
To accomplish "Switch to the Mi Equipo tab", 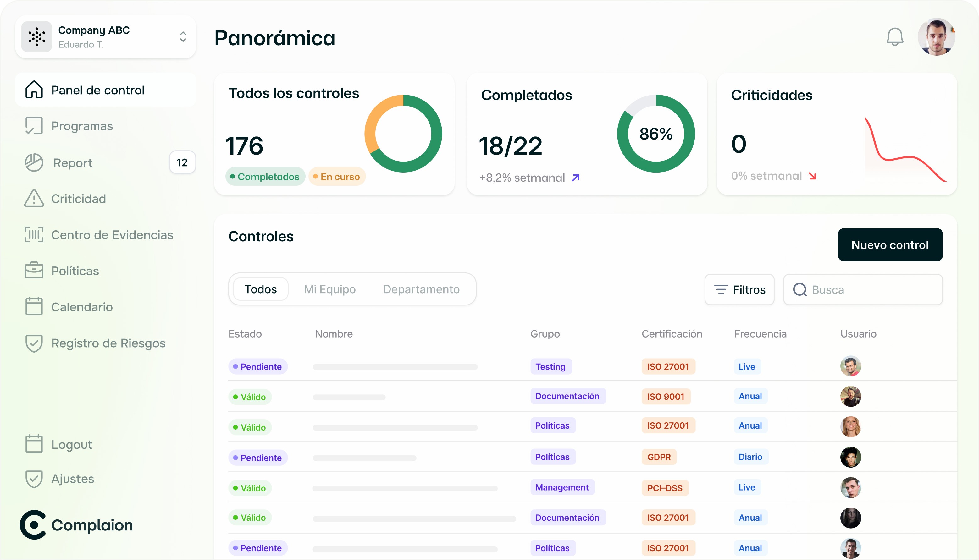I will tap(330, 289).
